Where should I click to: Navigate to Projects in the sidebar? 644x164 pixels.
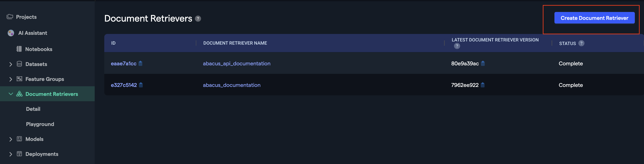pyautogui.click(x=26, y=17)
